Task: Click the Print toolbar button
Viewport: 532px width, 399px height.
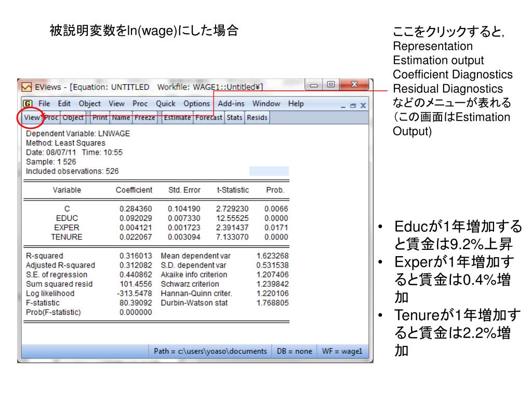Action: click(x=100, y=118)
